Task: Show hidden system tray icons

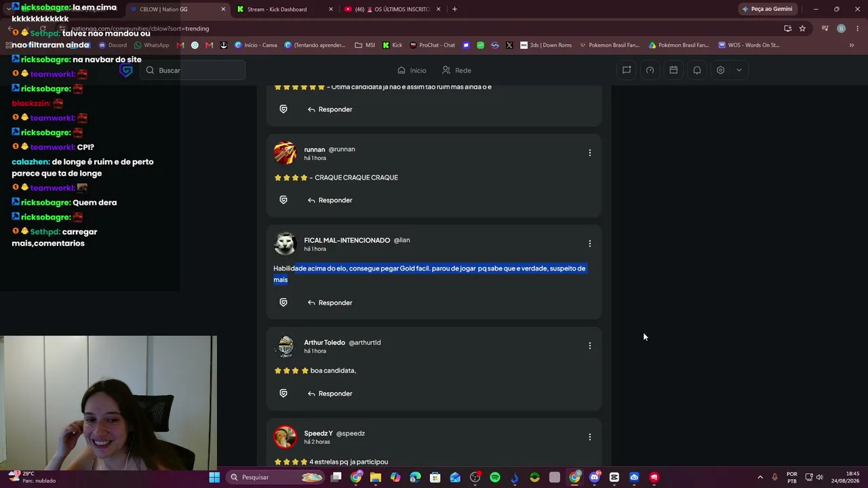Action: (x=760, y=477)
